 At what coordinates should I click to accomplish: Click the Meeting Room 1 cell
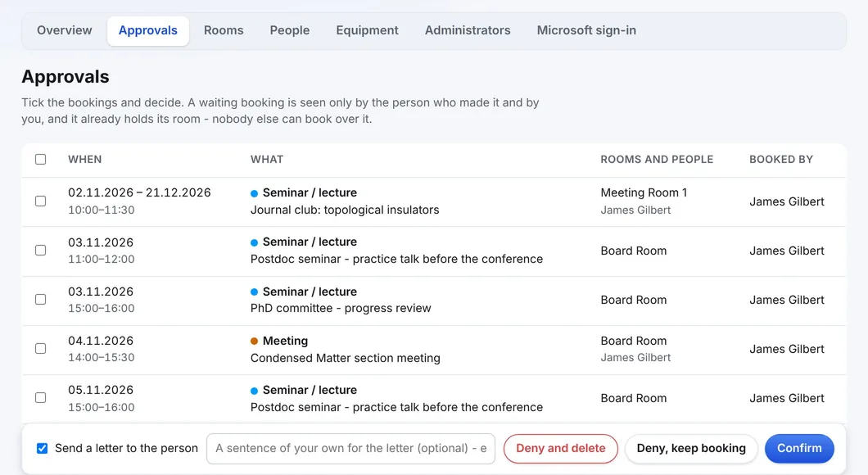(644, 192)
